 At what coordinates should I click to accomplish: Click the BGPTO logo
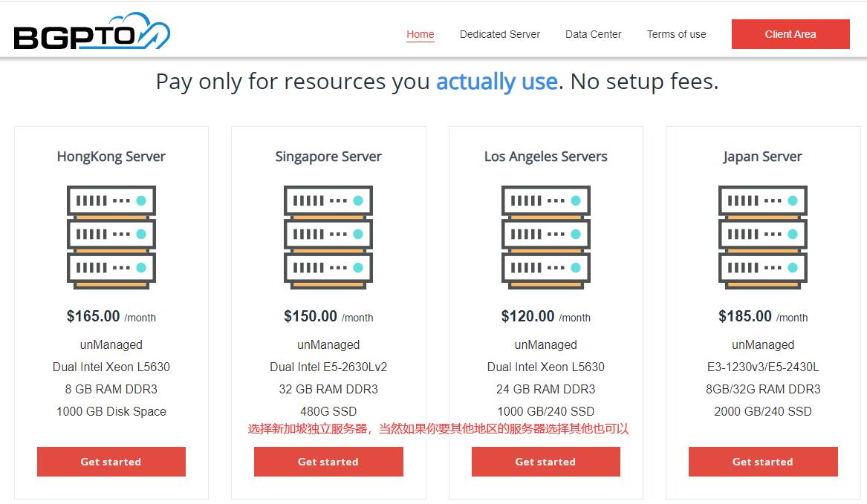pyautogui.click(x=92, y=31)
